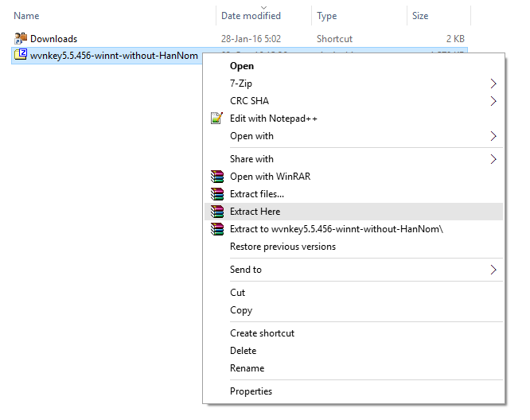Viewport: 530px width, 420px height.
Task: Click the WinRAR icon beside Extract Here
Action: [x=216, y=212]
